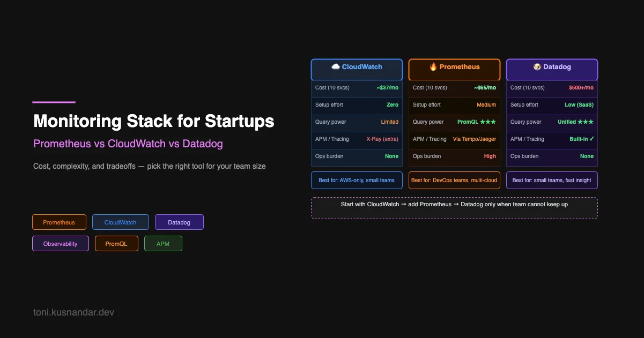Viewport: 644px width, 338px height.
Task: Click Cost (10 svcs) label in CloudWatch card
Action: click(x=332, y=88)
